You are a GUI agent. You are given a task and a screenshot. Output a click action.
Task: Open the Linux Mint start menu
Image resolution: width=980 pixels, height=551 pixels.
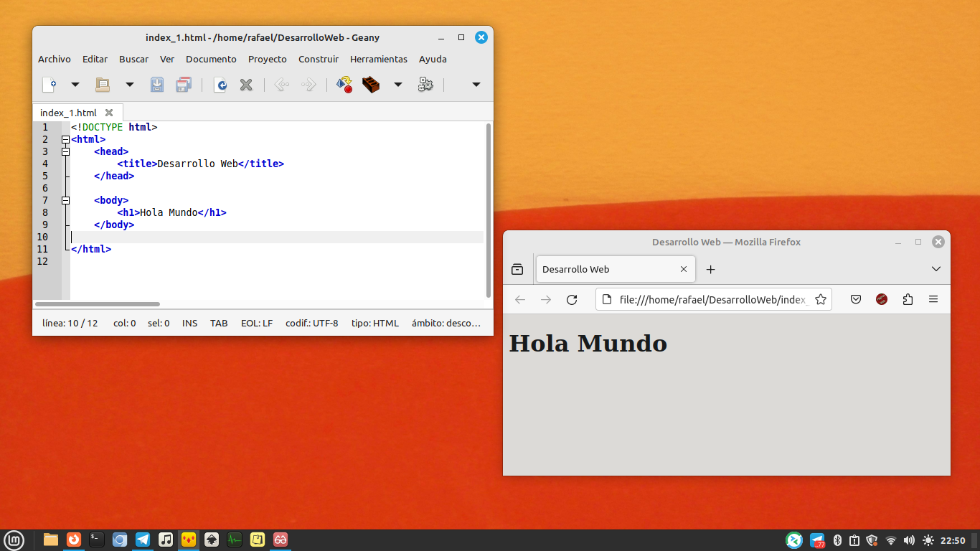pos(14,540)
